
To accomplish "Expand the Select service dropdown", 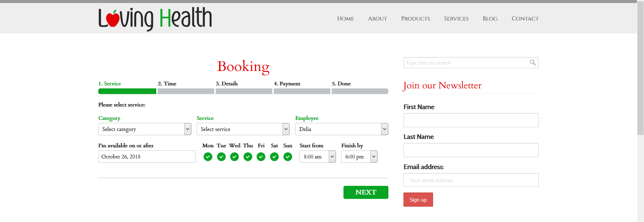I will (243, 129).
